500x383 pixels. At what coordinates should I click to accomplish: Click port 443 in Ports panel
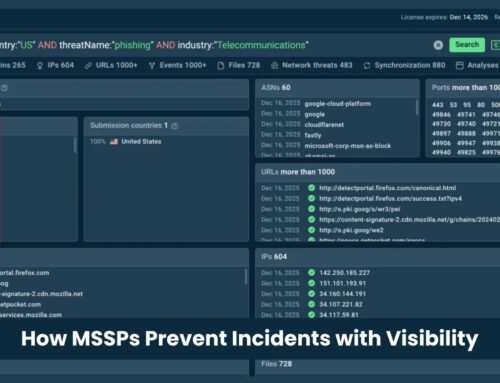click(438, 105)
